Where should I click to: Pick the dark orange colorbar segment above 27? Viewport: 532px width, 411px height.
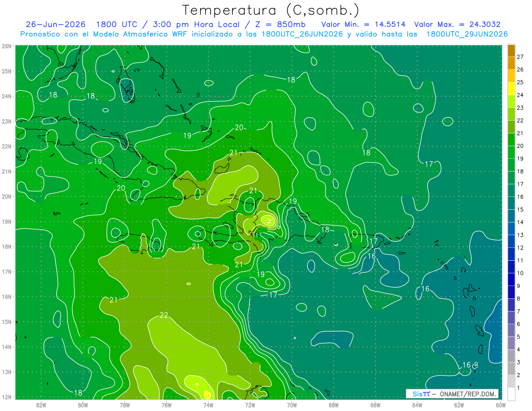[x=511, y=51]
